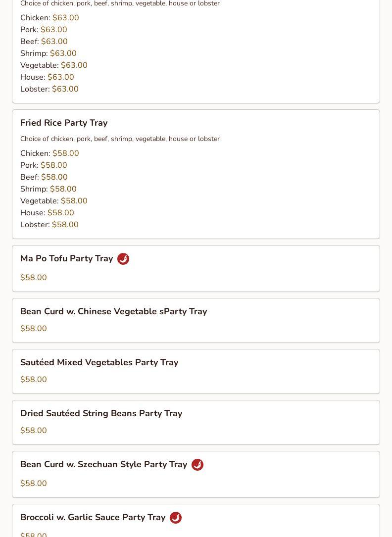The image size is (392, 537).
Task: Click the Ma Po Tofu $58.00 price
Action: tap(34, 277)
